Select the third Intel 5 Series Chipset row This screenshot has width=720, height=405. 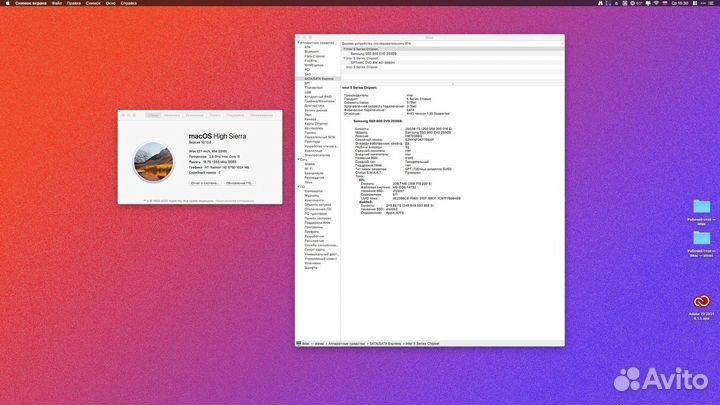pos(452,67)
